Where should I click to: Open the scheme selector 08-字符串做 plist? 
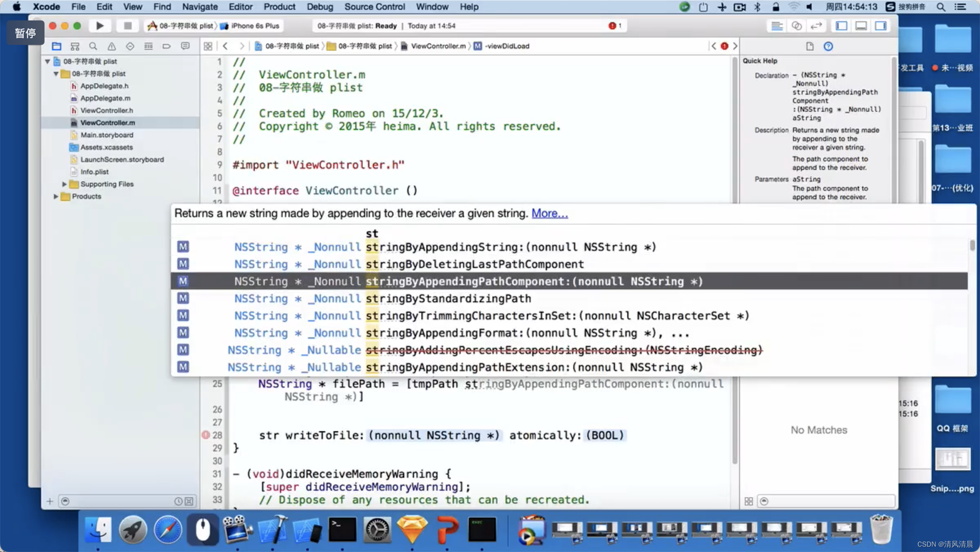(x=180, y=26)
